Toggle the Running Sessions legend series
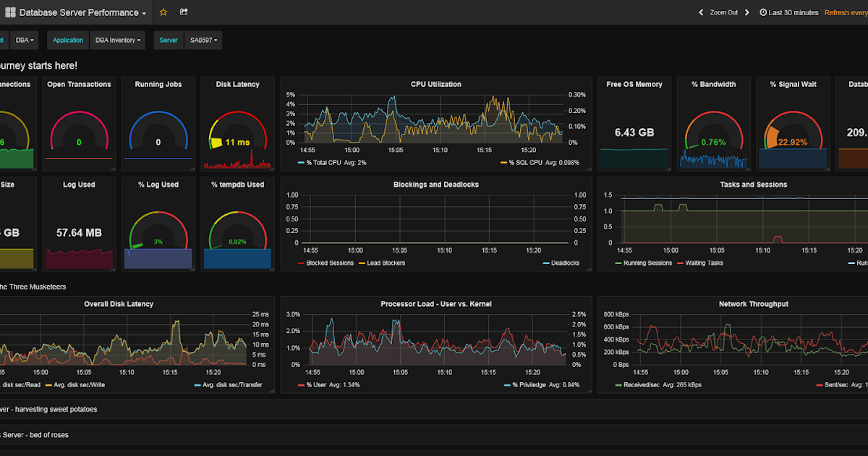 tap(650, 263)
